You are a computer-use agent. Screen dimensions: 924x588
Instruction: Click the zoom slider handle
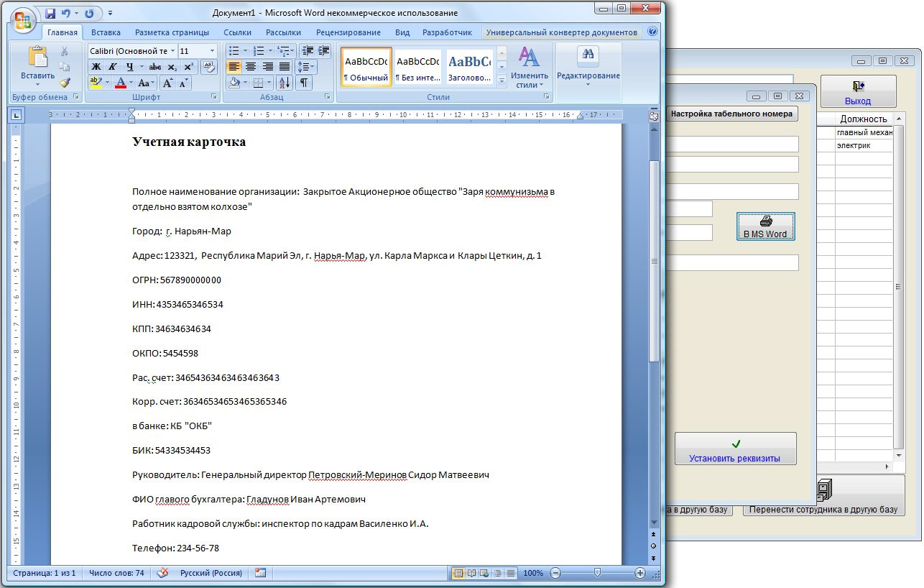[597, 573]
